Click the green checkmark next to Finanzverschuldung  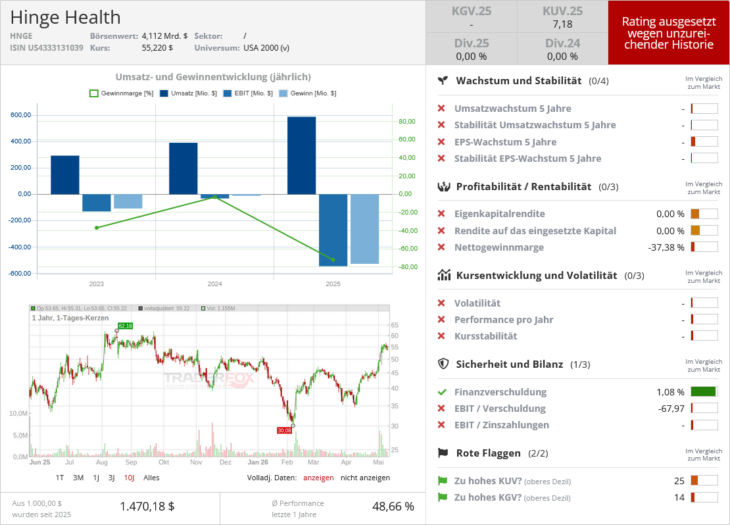pyautogui.click(x=442, y=392)
